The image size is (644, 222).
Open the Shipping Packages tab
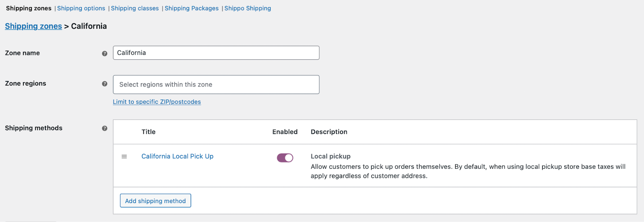(192, 8)
